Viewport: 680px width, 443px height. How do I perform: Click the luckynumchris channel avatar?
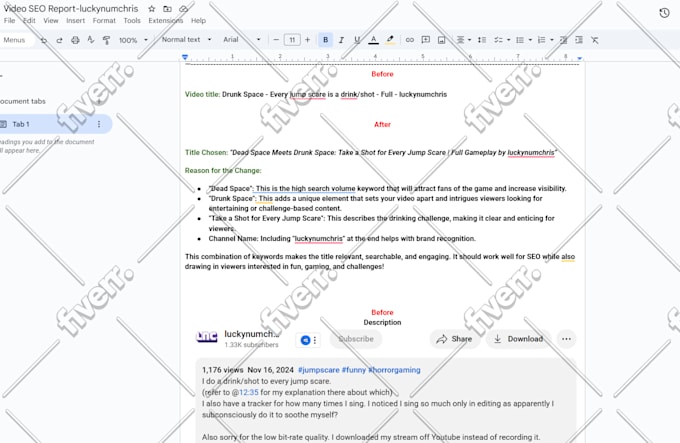206,337
